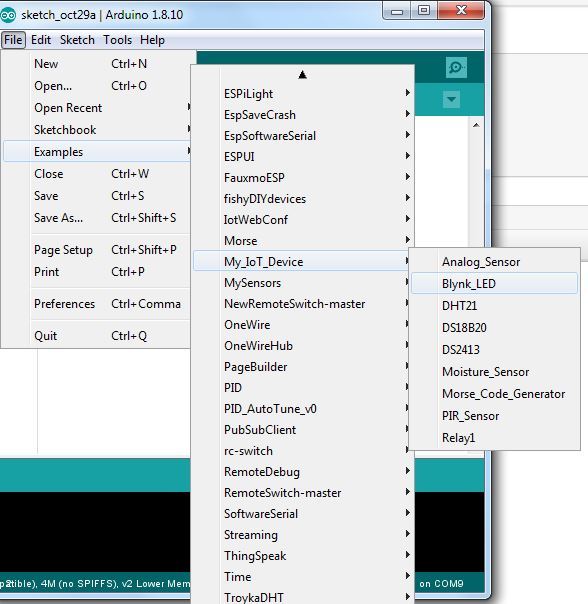Expand fishyDIYdevices examples submenu
This screenshot has height=604, width=588.
tap(302, 199)
